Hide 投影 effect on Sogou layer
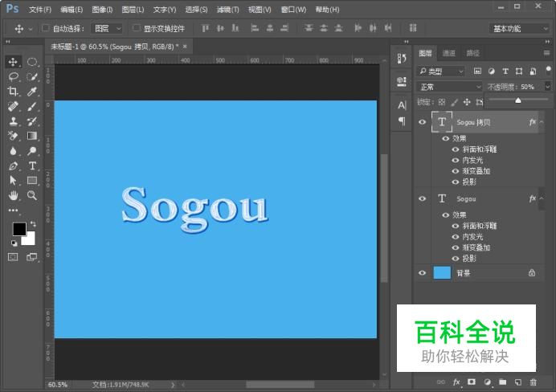Viewport: 556px width, 392px height. [x=456, y=259]
